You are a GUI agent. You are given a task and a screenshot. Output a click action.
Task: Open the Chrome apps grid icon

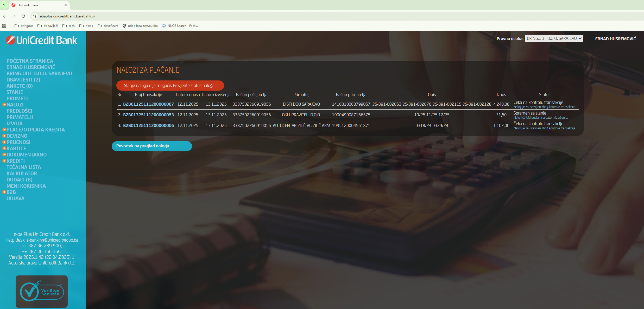[4, 26]
